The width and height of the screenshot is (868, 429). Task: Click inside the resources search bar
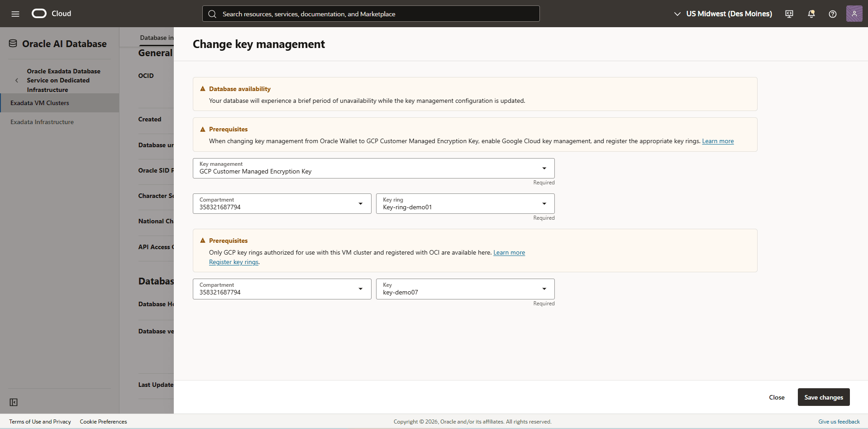coord(370,14)
